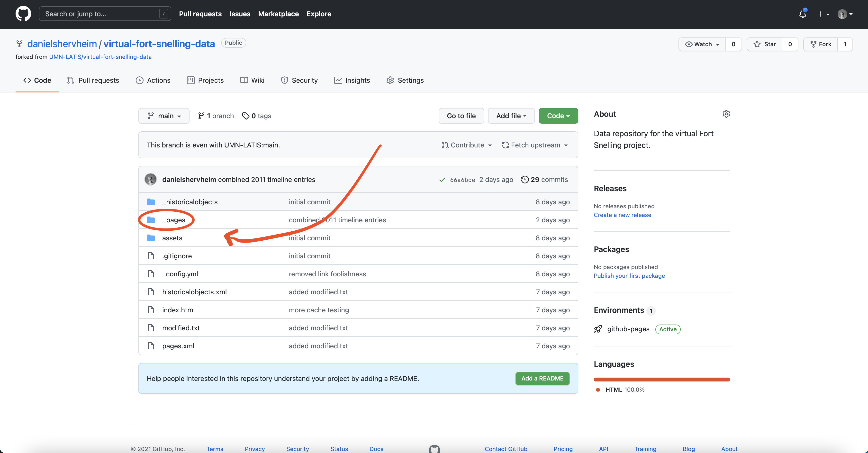Screen dimensions: 868x453
Task: Open the footer GitHub logo icon
Action: 434,449
